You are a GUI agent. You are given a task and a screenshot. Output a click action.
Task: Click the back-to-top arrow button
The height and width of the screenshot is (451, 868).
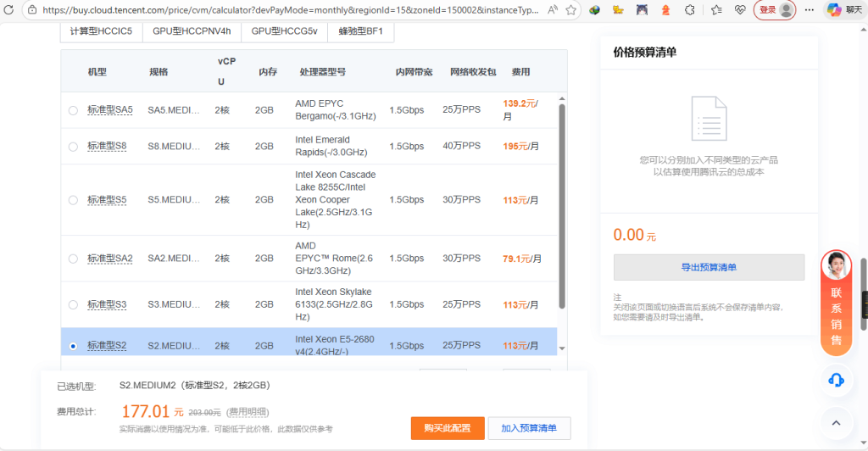tap(836, 421)
